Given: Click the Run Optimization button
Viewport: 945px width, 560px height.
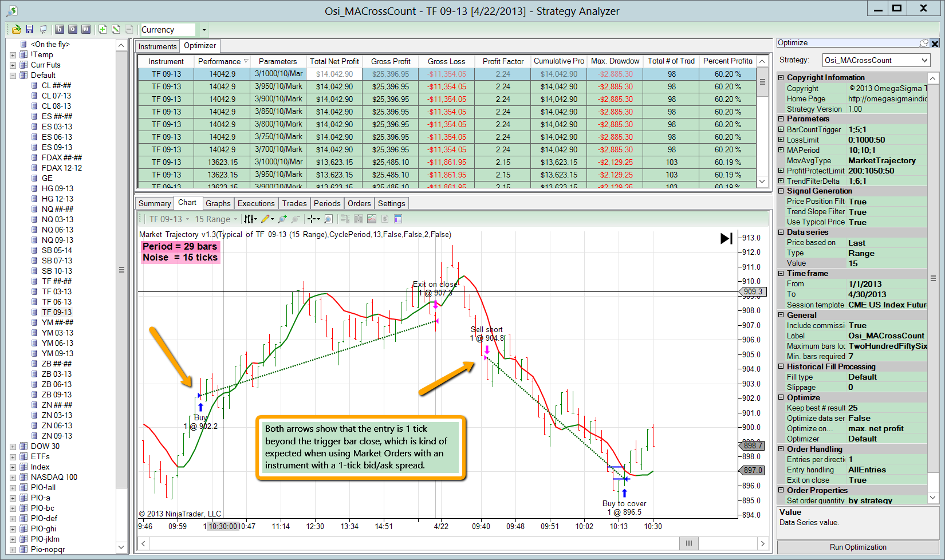Looking at the screenshot, I should click(858, 547).
